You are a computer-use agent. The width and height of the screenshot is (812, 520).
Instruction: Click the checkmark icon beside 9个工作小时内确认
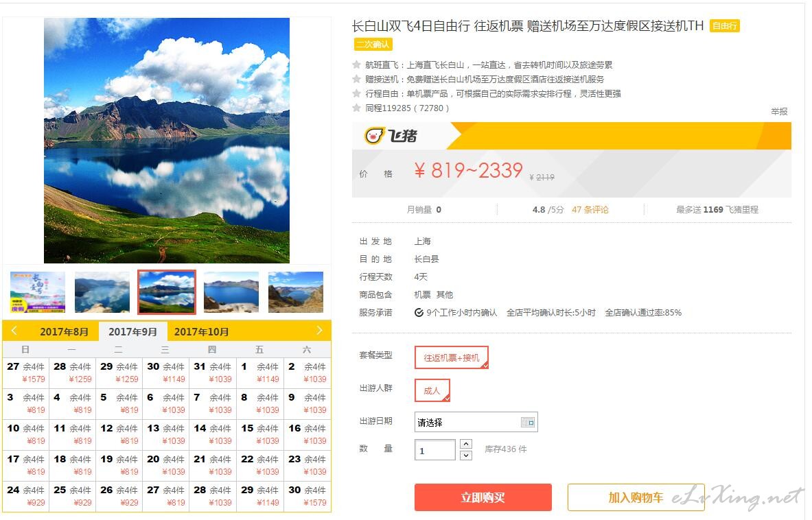[x=419, y=313]
